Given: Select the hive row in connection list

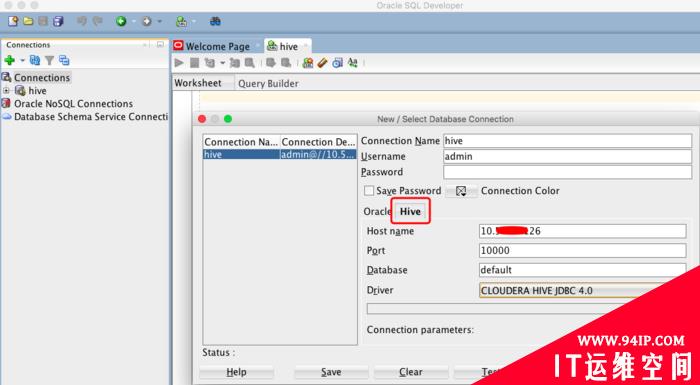Looking at the screenshot, I should [280, 155].
